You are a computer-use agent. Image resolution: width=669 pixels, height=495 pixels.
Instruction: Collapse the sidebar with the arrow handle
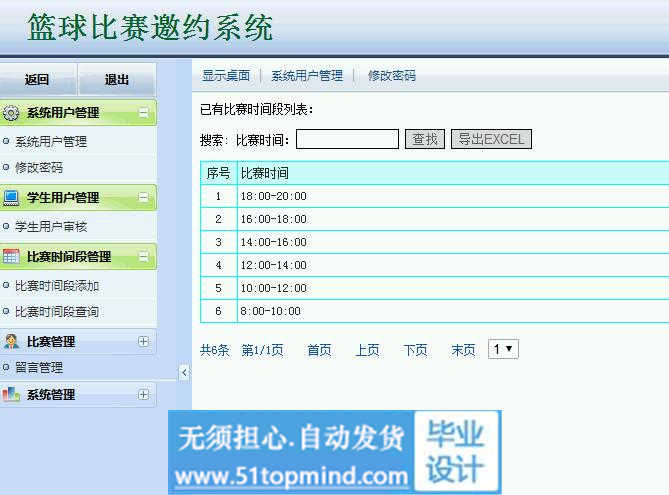point(184,372)
